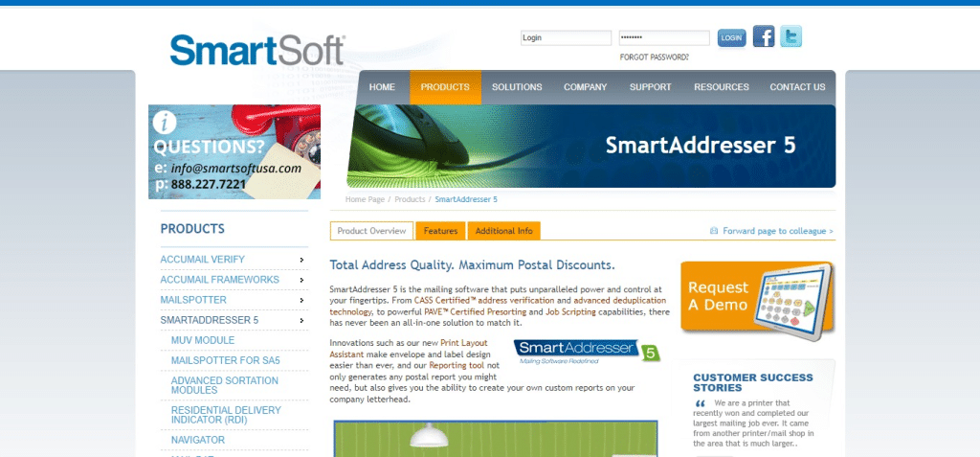Open MAILSPOTTER in products sidebar
980x457 pixels.
[x=193, y=301]
